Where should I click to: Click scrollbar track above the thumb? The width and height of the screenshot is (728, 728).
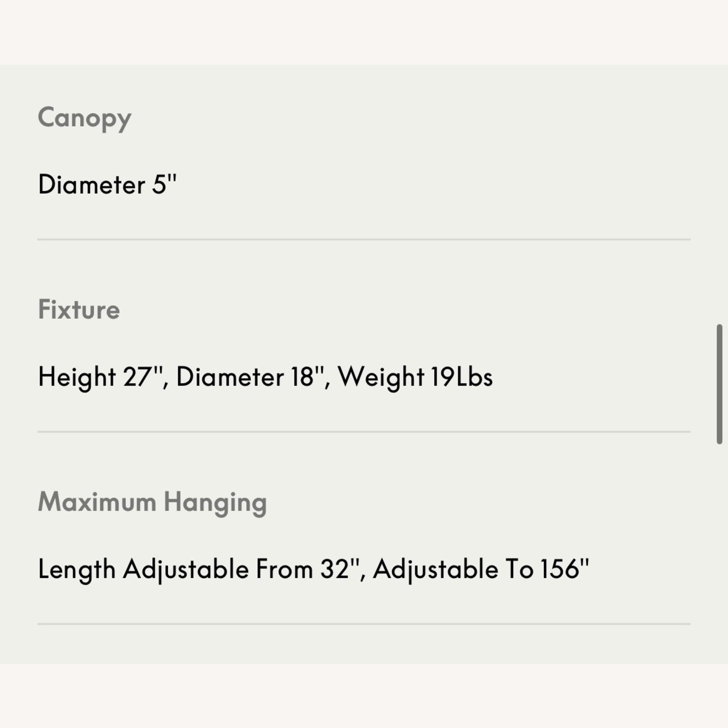click(719, 194)
